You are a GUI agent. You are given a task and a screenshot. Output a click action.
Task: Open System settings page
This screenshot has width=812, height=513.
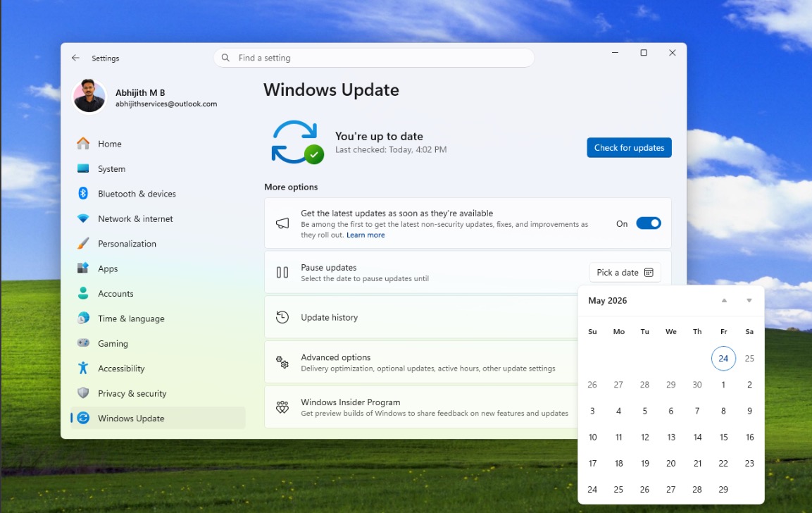click(158, 168)
